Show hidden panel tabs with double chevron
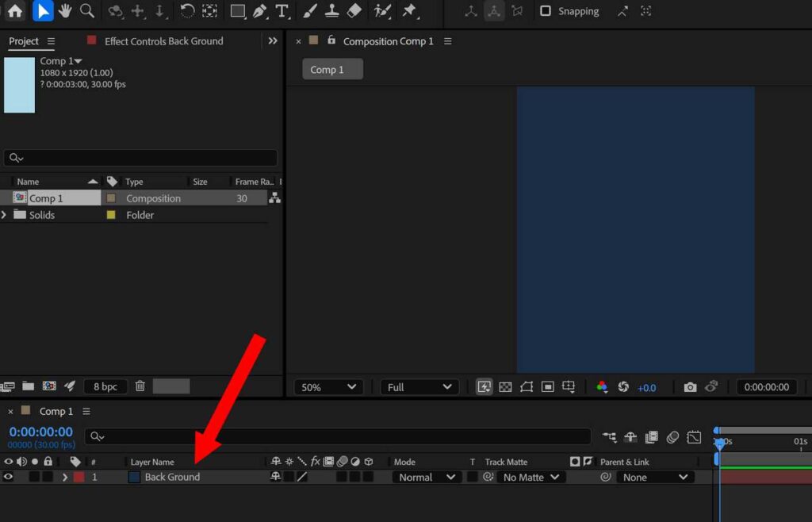The height and width of the screenshot is (522, 812). coord(273,41)
